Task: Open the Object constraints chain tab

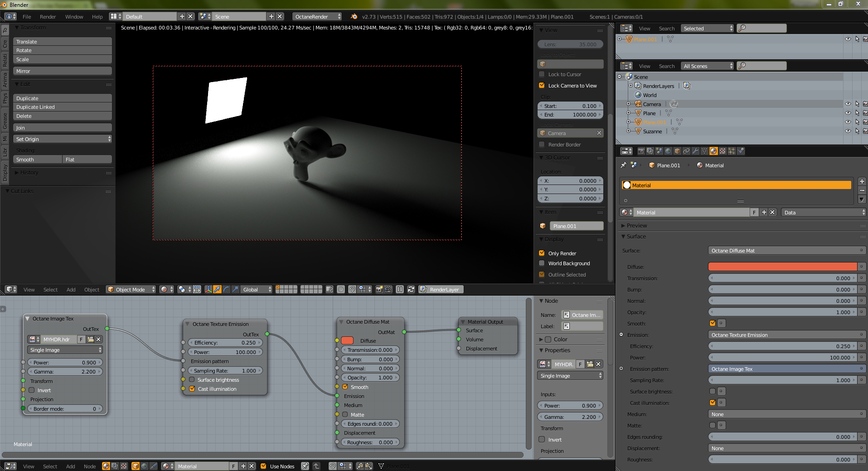Action: point(686,151)
